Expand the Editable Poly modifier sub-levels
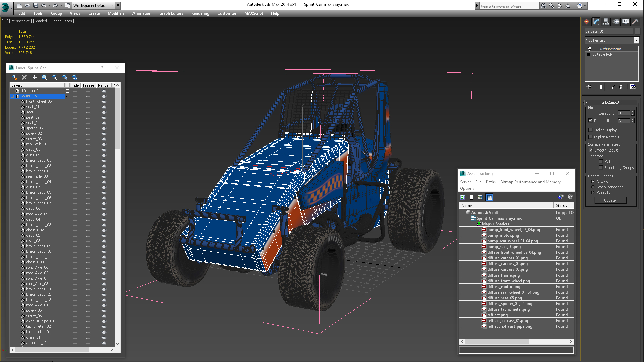644x362 pixels. pos(589,54)
